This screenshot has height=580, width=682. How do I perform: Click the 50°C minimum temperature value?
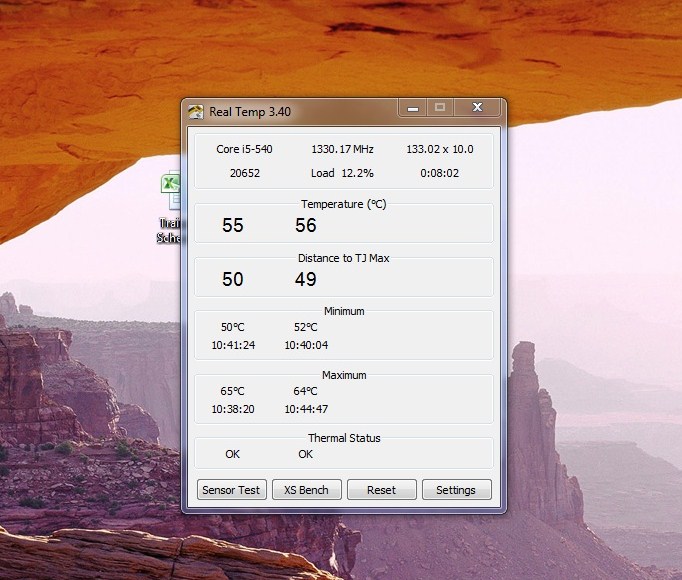[x=233, y=327]
